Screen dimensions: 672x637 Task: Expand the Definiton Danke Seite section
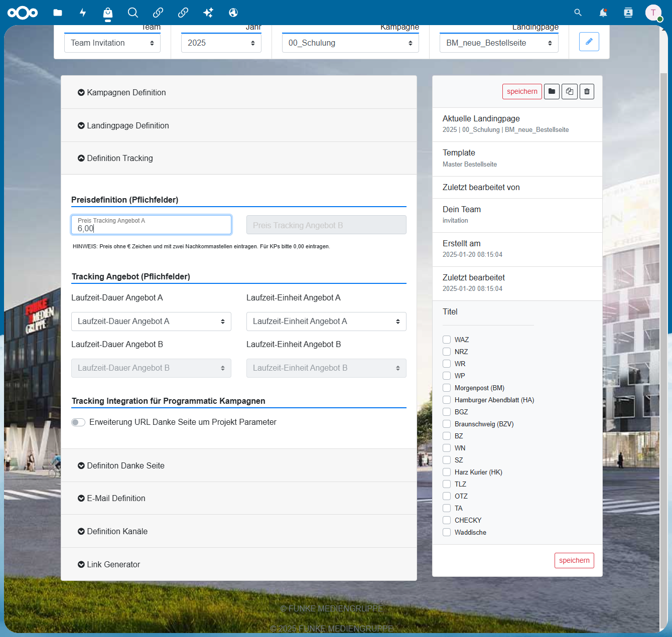[239, 465]
